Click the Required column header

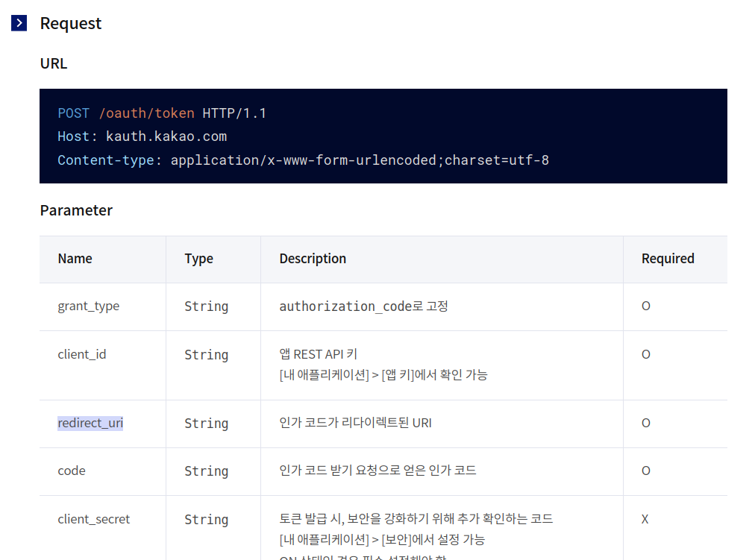[x=668, y=259]
